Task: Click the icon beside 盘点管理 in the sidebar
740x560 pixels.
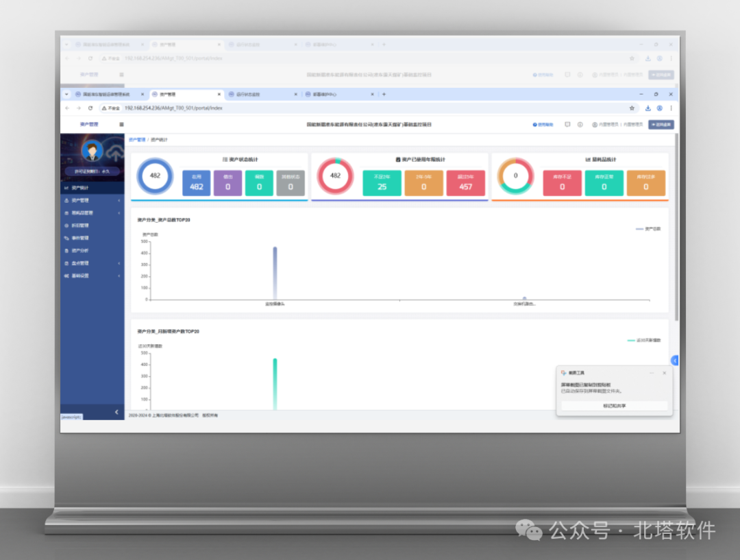Action: 66,263
